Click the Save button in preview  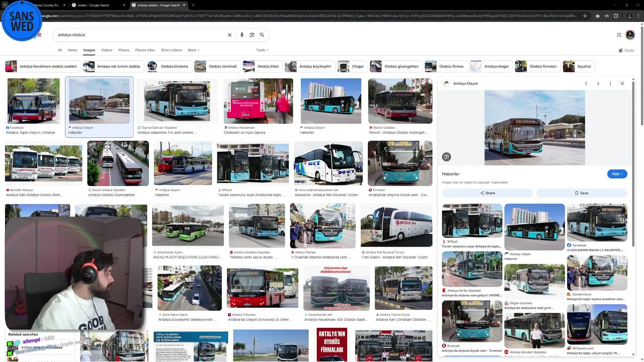point(581,193)
